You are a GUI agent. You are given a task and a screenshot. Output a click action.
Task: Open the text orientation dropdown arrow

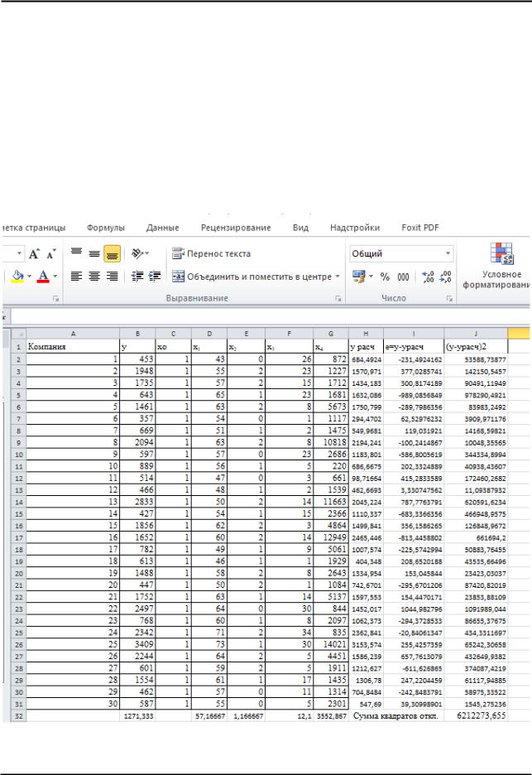point(146,253)
